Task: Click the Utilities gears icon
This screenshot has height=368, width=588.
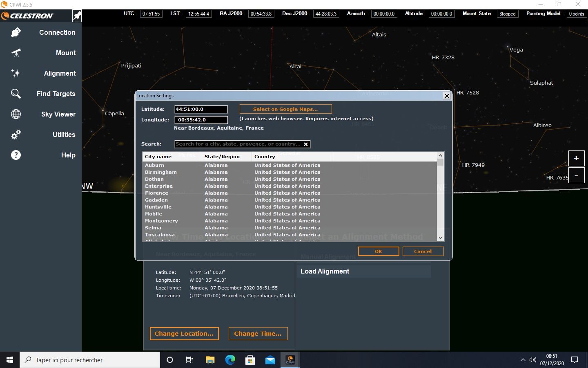Action: click(x=16, y=135)
